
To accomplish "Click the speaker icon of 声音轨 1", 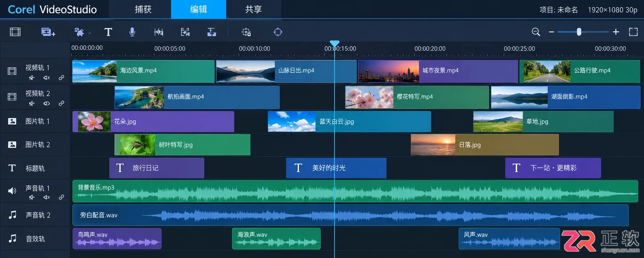I will pos(12,191).
